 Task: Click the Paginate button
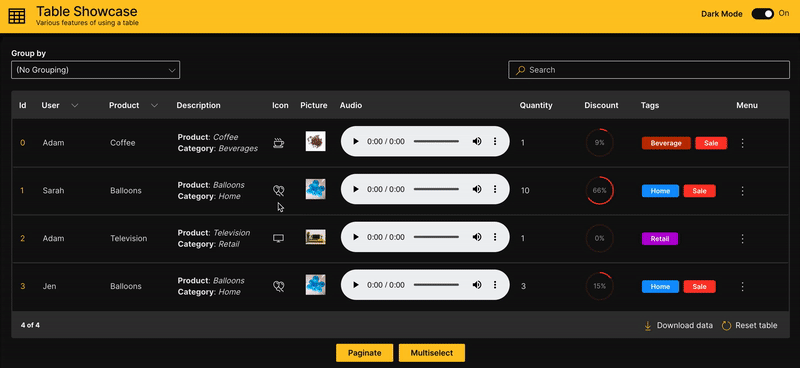(365, 353)
